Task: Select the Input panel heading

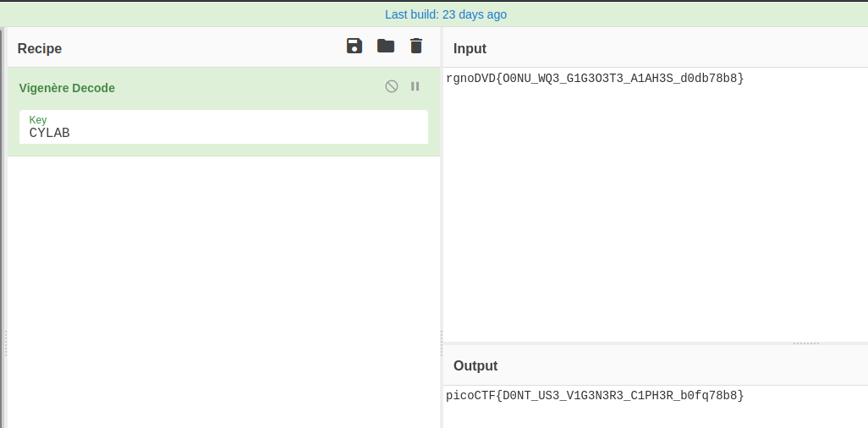Action: click(x=470, y=49)
